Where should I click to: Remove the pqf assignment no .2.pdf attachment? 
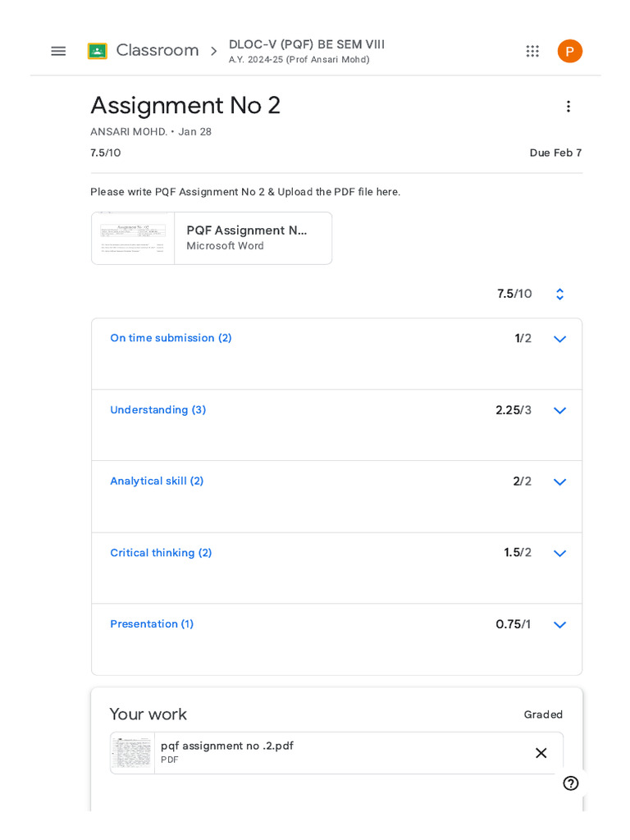point(541,753)
